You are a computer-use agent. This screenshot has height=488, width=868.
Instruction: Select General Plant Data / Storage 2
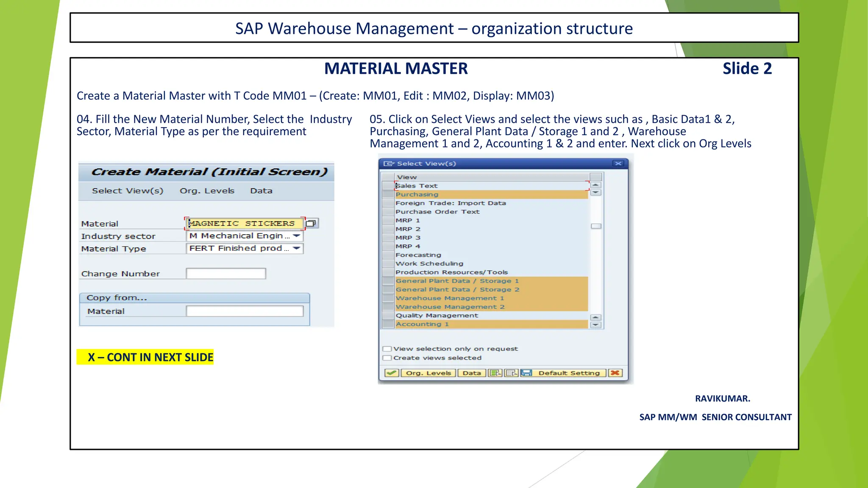491,290
